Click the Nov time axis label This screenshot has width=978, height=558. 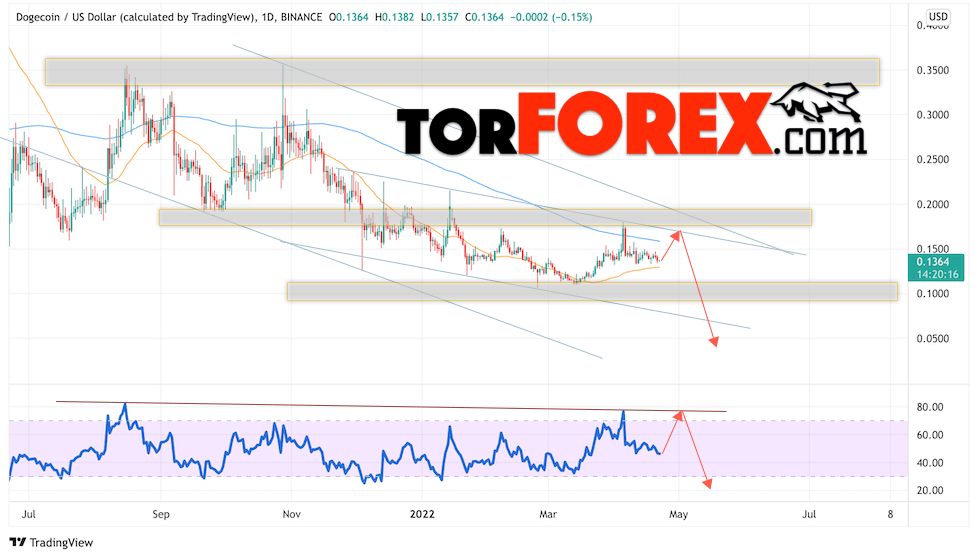pyautogui.click(x=291, y=514)
